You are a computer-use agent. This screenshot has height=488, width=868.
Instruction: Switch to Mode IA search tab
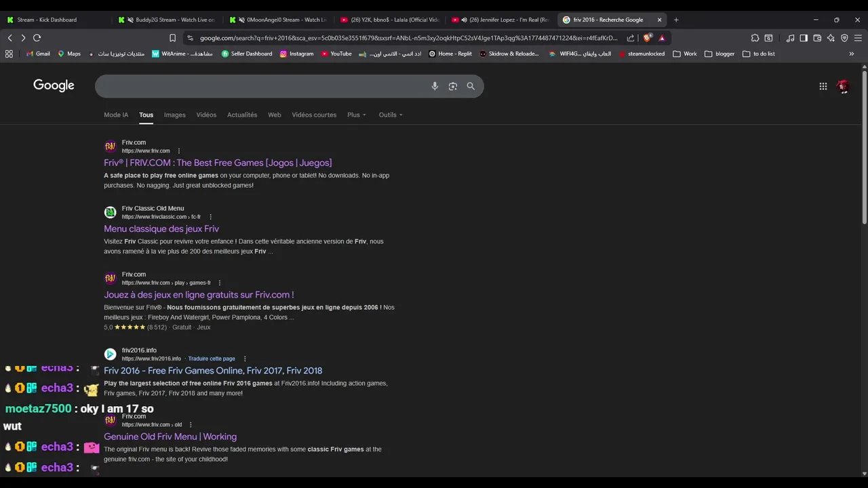(116, 115)
